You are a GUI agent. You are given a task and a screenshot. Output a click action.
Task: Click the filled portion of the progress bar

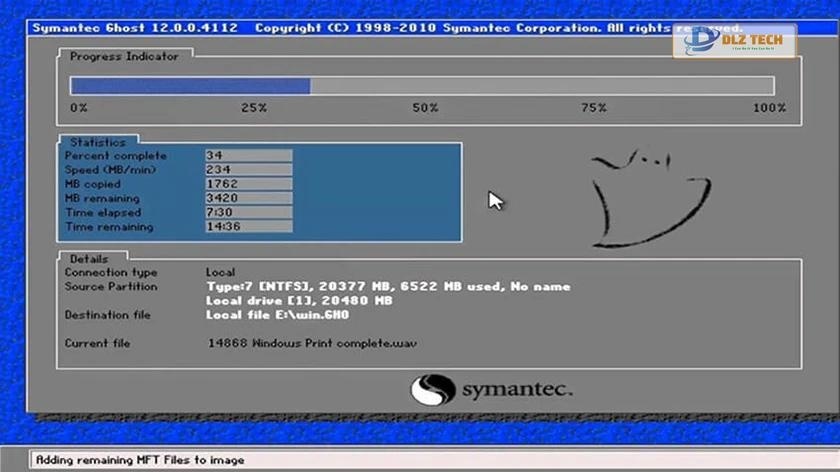[189, 86]
